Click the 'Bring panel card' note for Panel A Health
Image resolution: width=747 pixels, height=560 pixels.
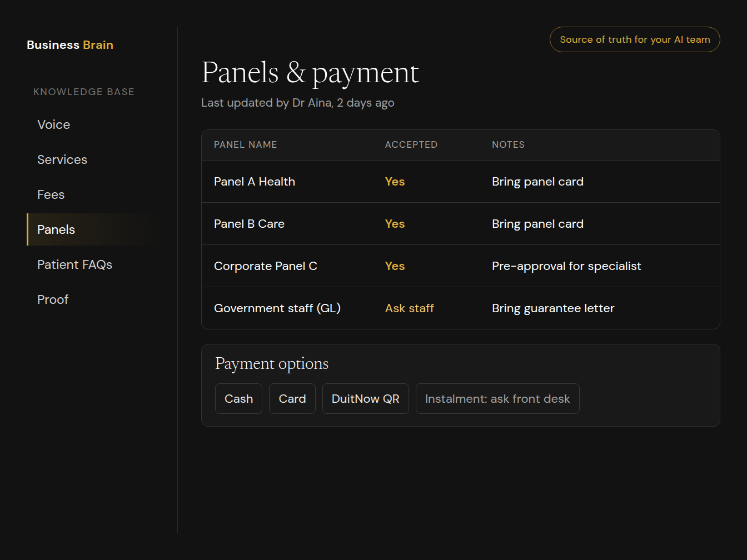pos(537,182)
